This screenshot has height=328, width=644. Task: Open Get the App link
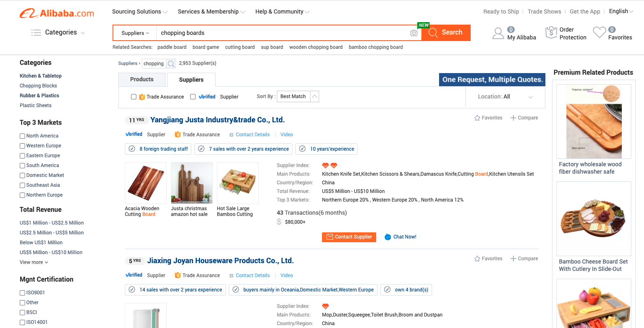(x=585, y=11)
